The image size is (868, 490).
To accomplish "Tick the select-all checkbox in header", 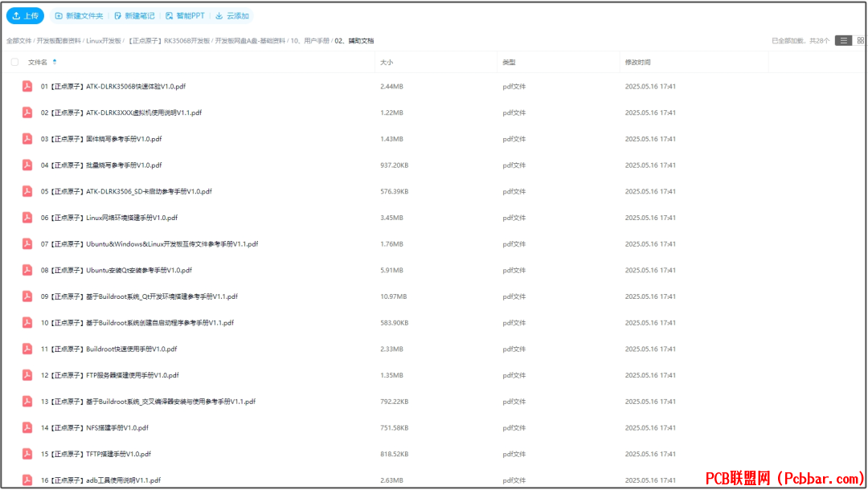I will 15,62.
